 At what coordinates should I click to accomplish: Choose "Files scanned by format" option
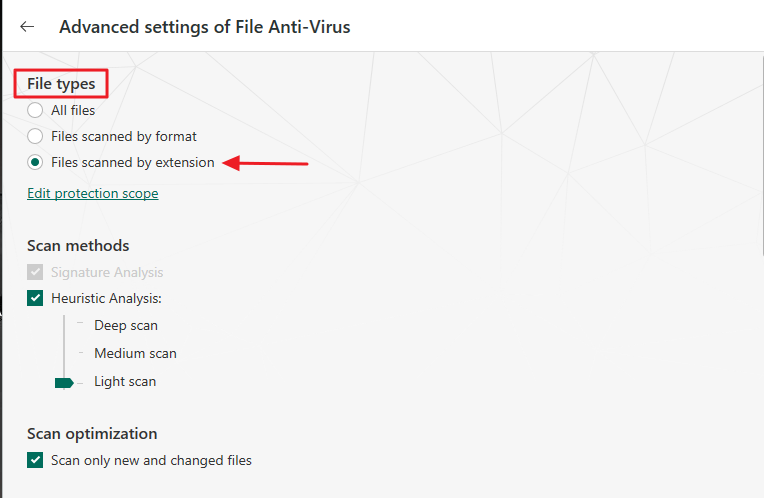36,136
